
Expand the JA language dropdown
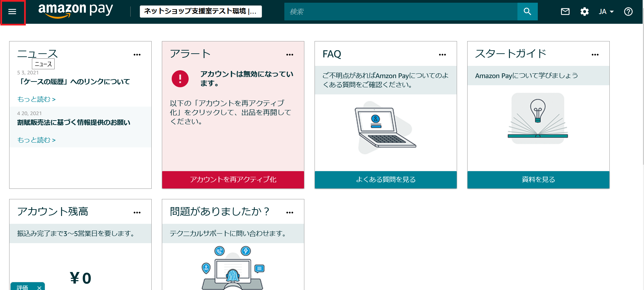[606, 12]
